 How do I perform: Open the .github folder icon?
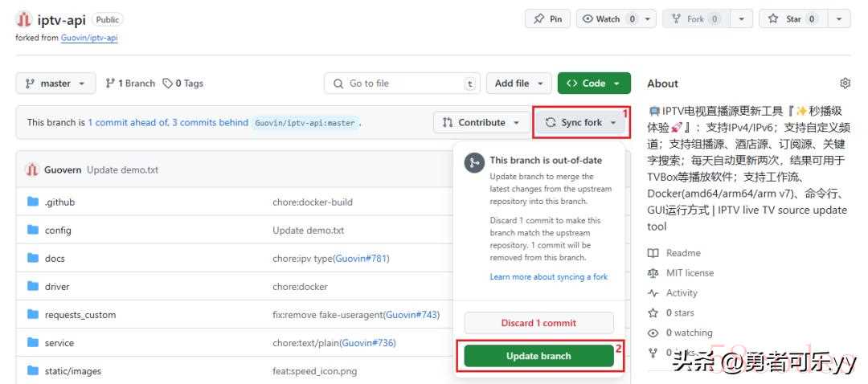[x=33, y=202]
